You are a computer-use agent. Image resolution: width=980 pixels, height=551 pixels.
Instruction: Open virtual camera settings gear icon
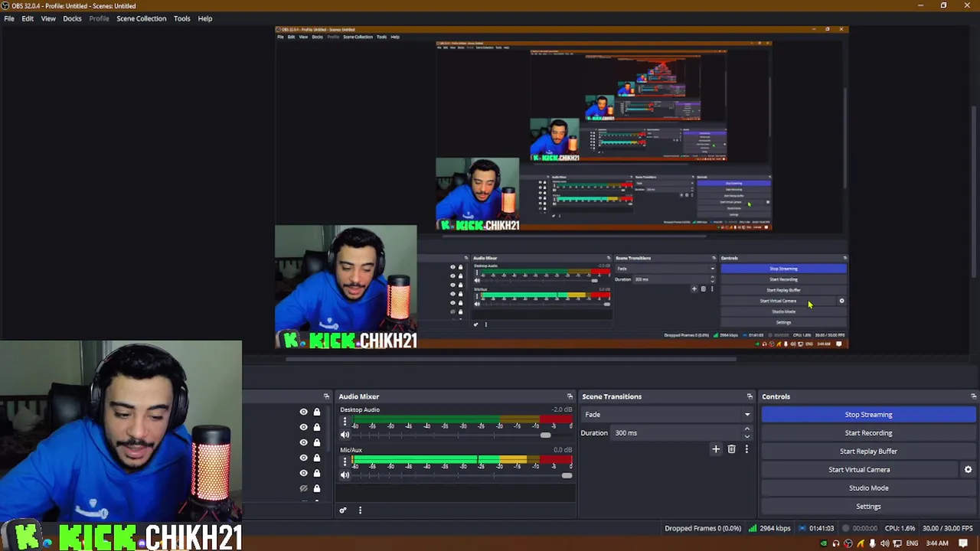click(x=968, y=470)
